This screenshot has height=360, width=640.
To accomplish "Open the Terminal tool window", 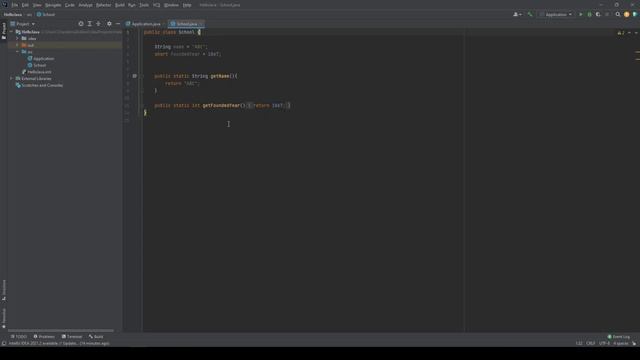I will tap(72, 337).
